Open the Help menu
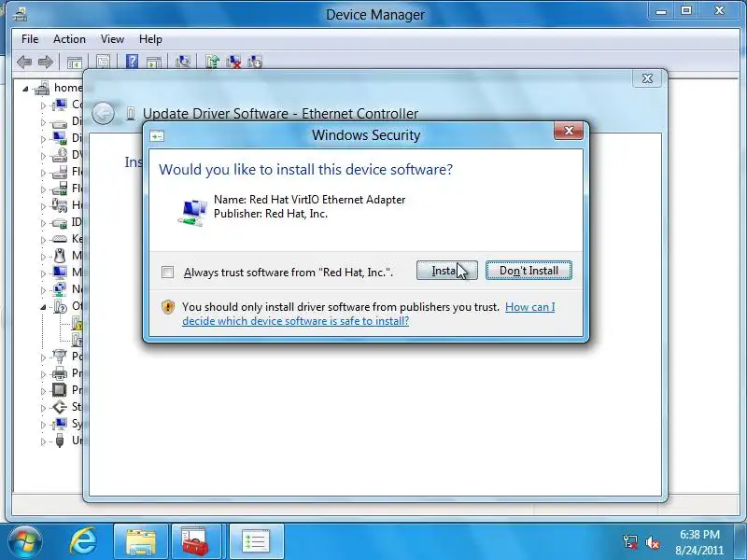Image resolution: width=747 pixels, height=560 pixels. click(x=150, y=39)
